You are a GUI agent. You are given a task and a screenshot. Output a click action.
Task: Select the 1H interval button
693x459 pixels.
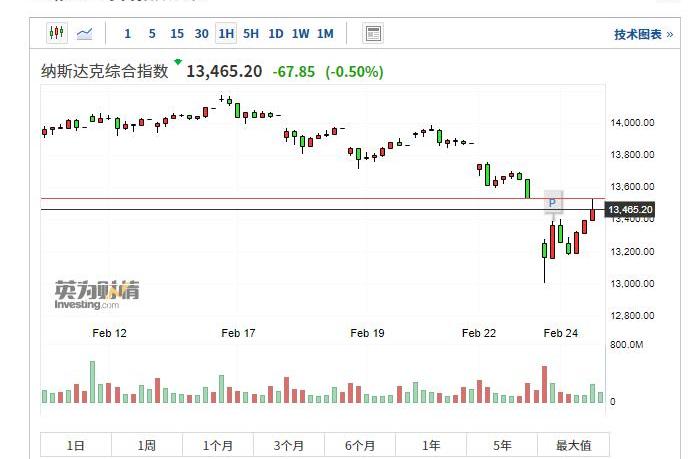(226, 34)
